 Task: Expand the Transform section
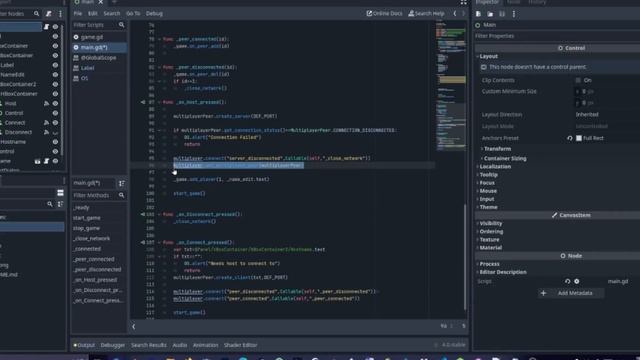(x=497, y=149)
